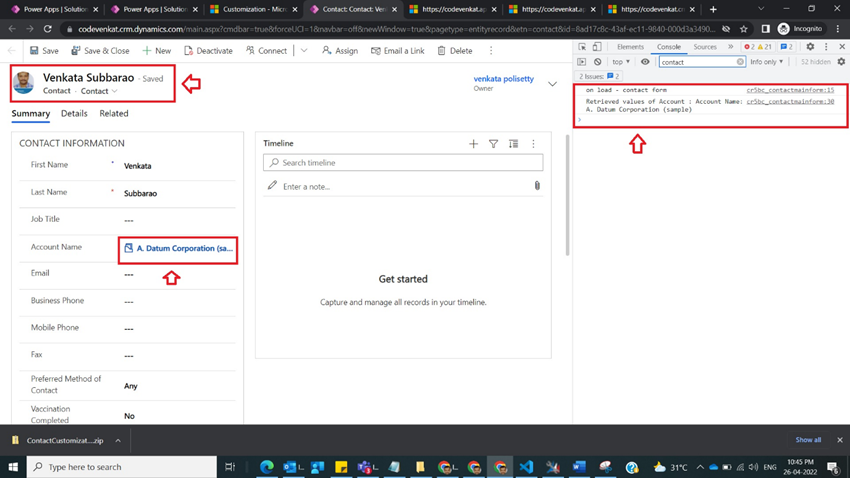Image resolution: width=850 pixels, height=478 pixels.
Task: Reload the browser page
Action: pos(48,29)
